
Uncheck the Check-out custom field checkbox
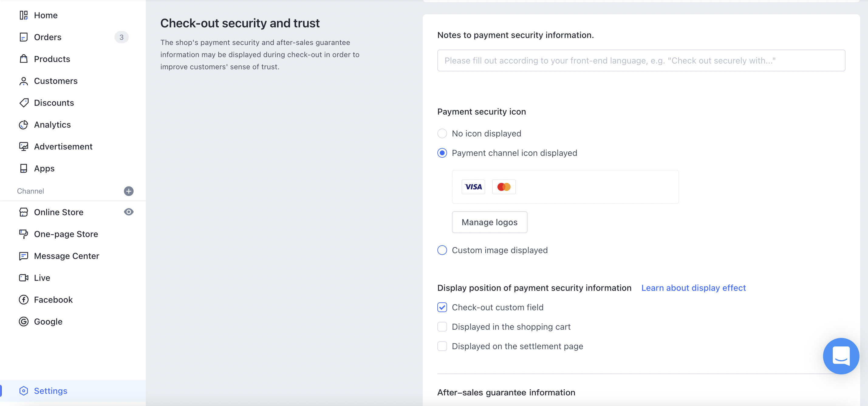pos(442,307)
